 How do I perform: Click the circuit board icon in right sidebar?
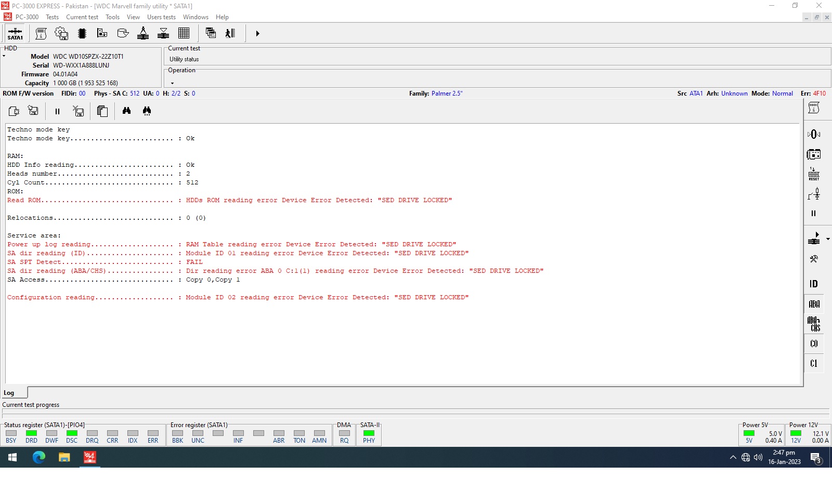[814, 154]
